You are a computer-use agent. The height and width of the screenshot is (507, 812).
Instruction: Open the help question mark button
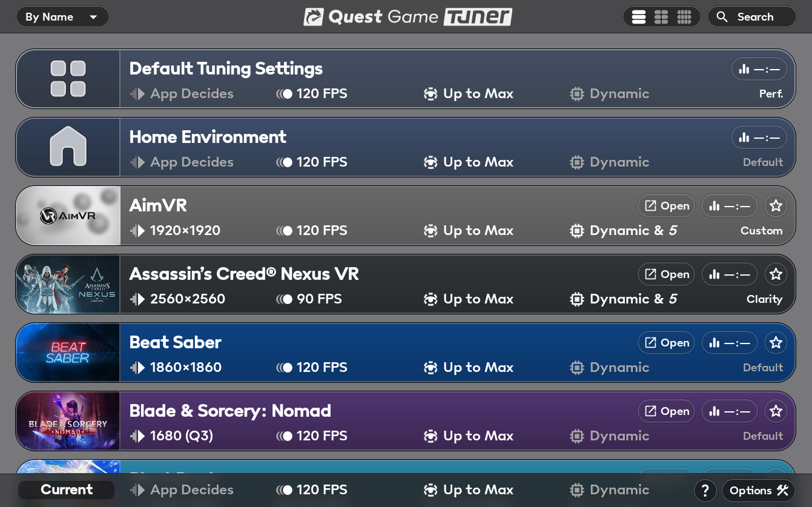tap(705, 491)
